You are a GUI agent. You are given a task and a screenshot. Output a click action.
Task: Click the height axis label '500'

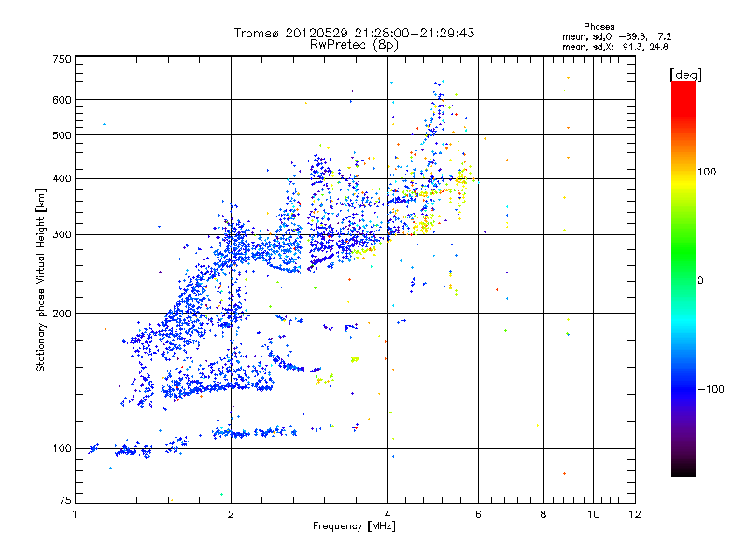click(x=63, y=135)
